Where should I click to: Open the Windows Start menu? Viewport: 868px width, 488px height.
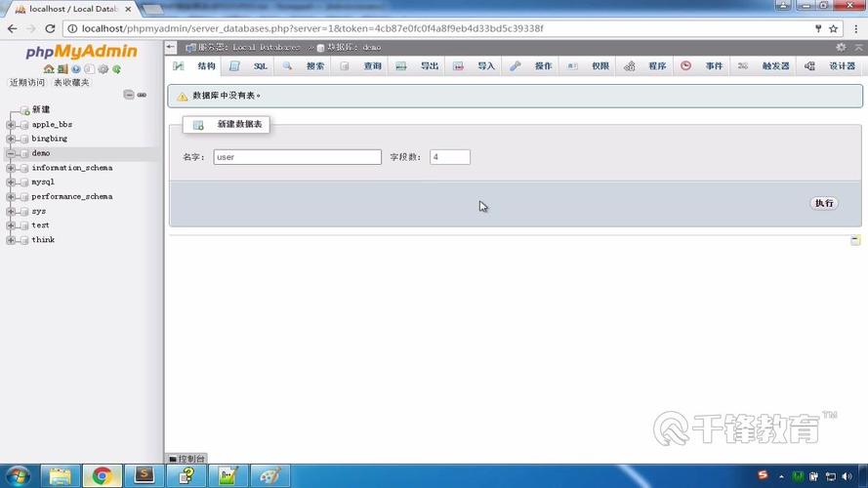click(x=18, y=476)
